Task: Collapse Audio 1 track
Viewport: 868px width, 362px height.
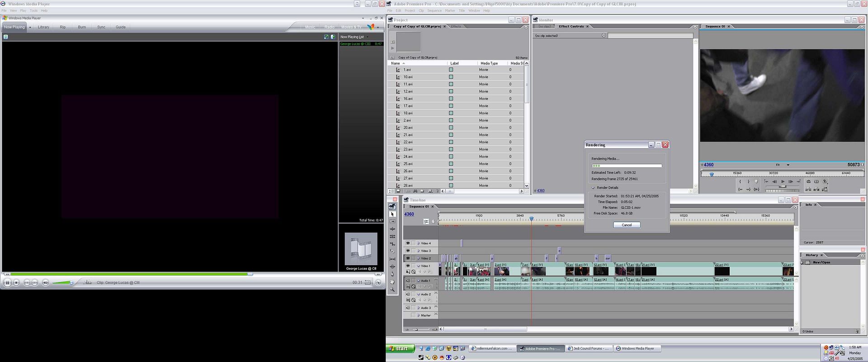Action: [419, 281]
